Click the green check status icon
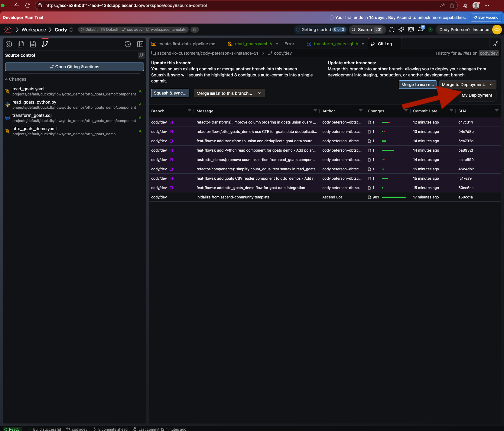504x431 pixels. 430,30
